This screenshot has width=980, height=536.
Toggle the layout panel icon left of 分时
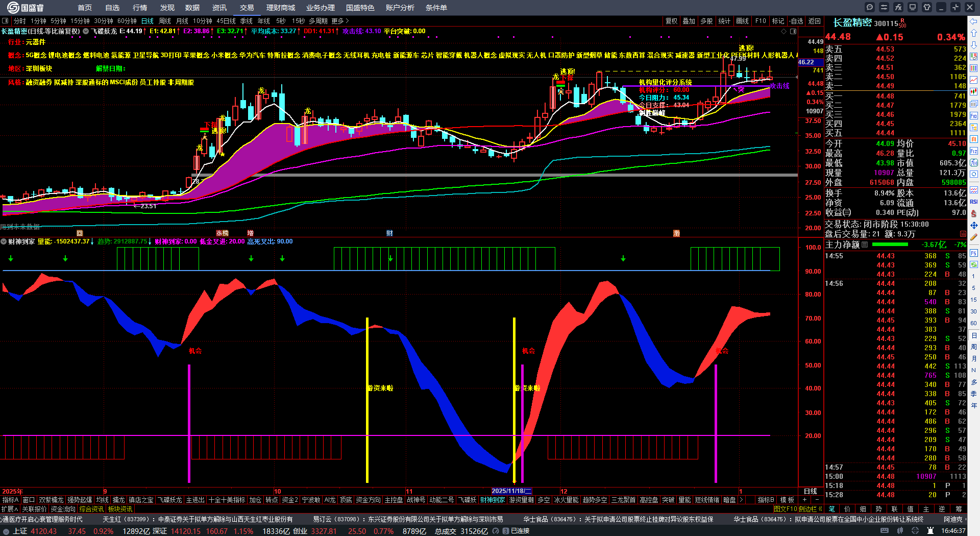tap(5, 21)
